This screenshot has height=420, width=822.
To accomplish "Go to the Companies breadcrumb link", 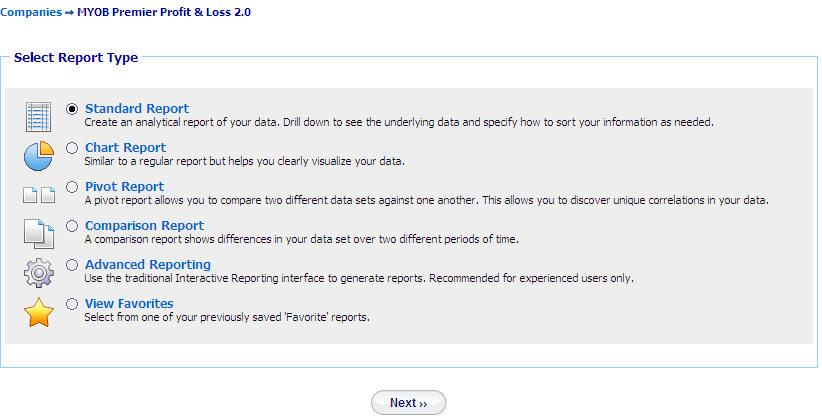I will pyautogui.click(x=31, y=12).
